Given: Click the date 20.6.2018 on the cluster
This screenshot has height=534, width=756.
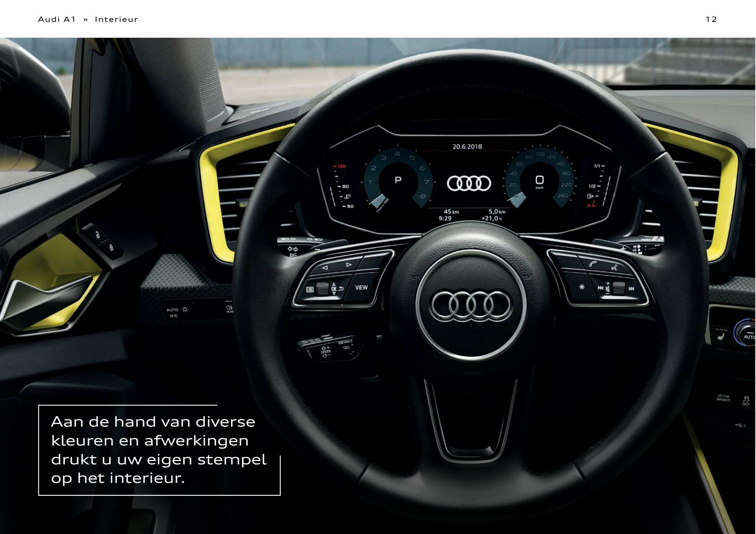Looking at the screenshot, I should coord(467,147).
